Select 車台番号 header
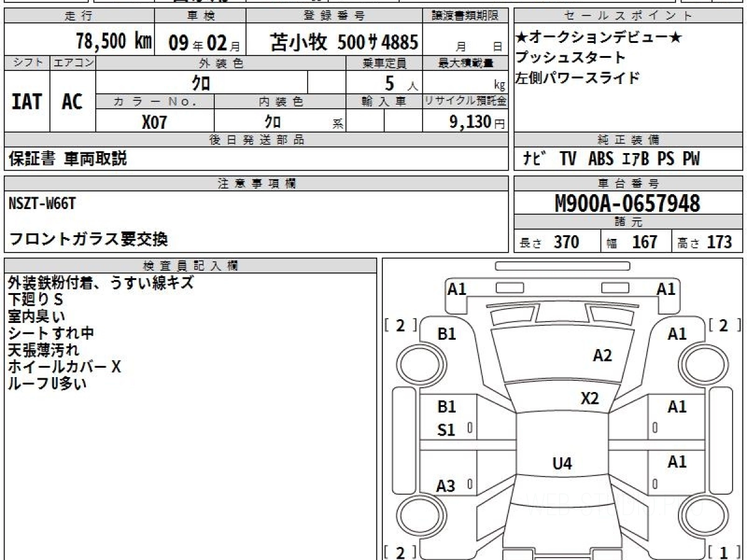Viewport: 747px width, 560px height. [628, 184]
